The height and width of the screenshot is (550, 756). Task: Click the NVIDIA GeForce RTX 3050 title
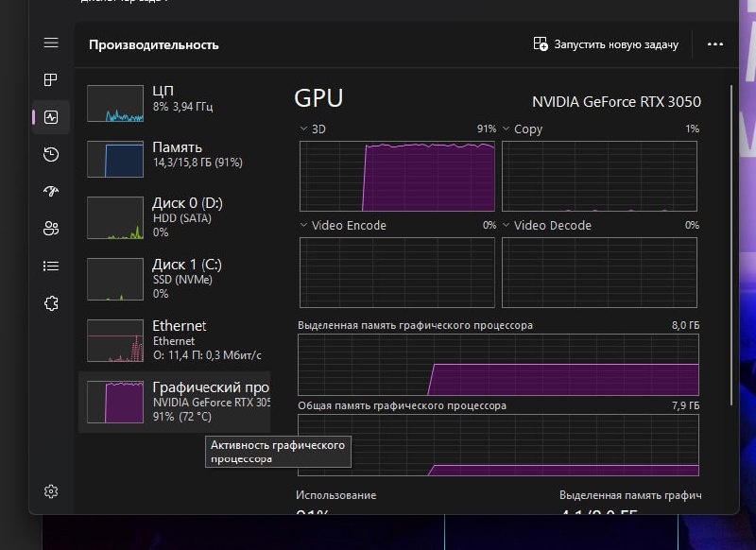tap(617, 102)
